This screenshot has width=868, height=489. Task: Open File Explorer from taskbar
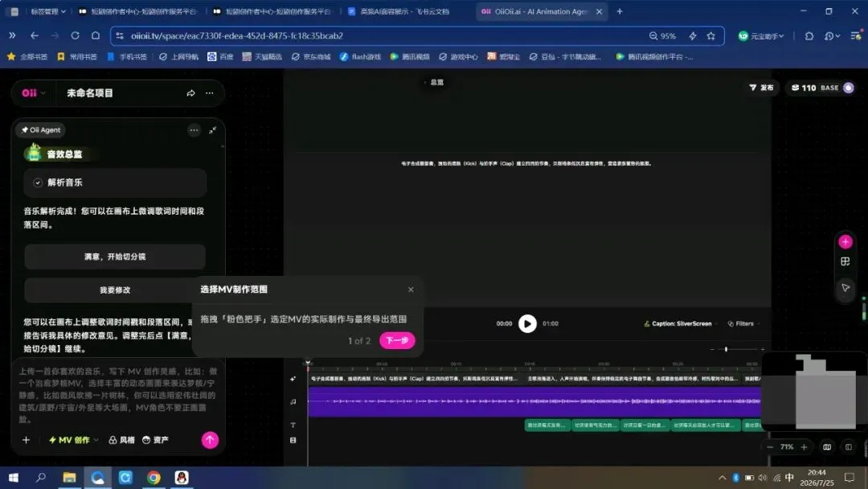[69, 478]
